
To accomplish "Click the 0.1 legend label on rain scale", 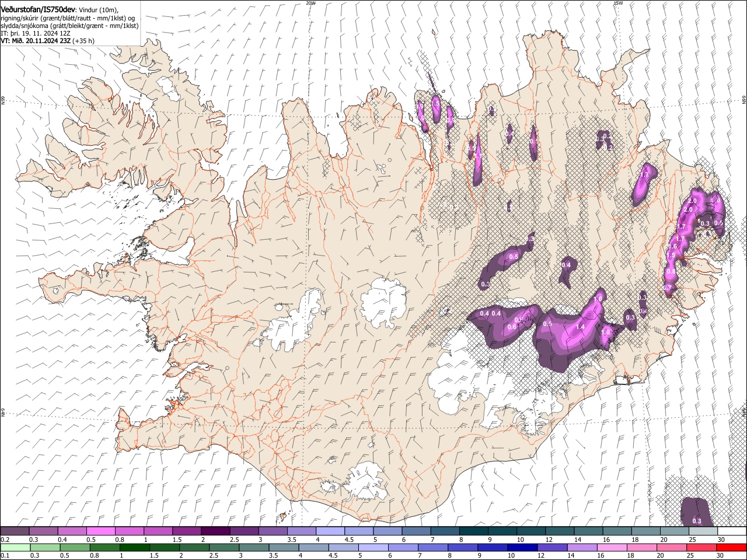I will tap(5, 555).
